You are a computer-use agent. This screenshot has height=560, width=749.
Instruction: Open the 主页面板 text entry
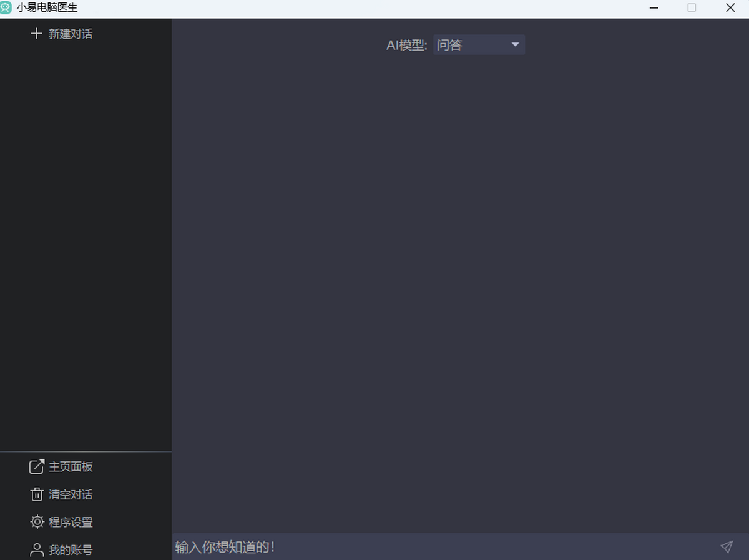coord(71,466)
